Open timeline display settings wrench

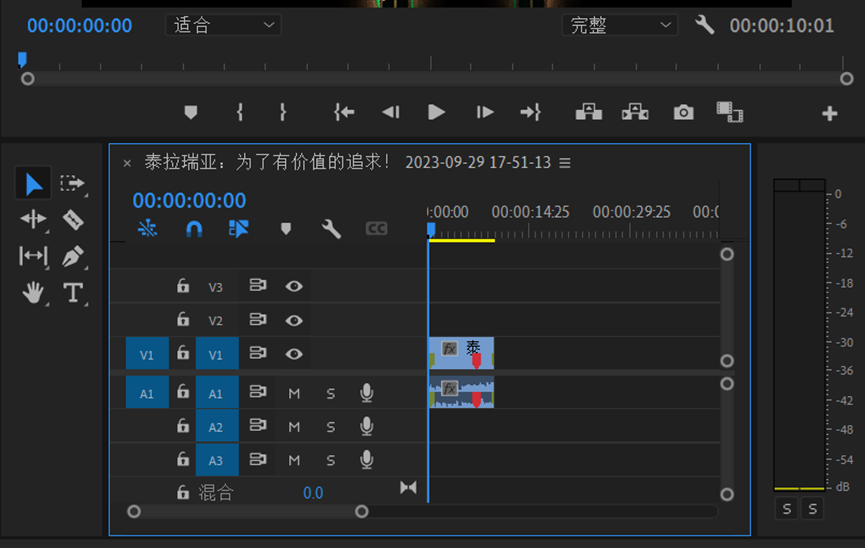pyautogui.click(x=331, y=229)
